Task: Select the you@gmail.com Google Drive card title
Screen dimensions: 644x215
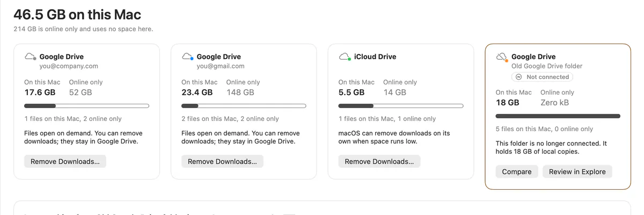Action: tap(219, 56)
